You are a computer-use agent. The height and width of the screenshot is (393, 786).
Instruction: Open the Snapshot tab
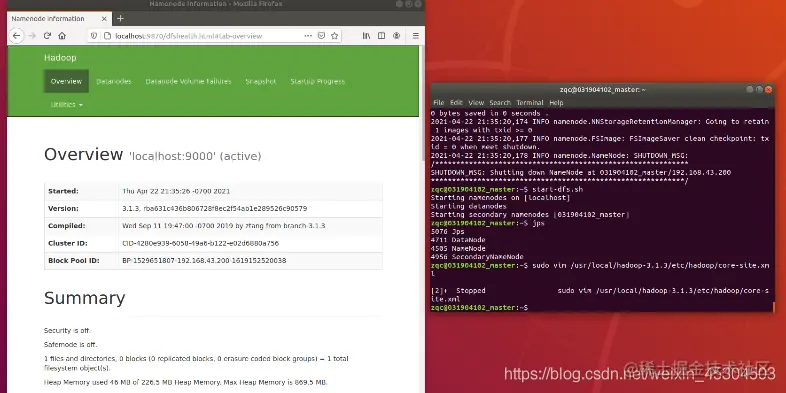pos(261,81)
